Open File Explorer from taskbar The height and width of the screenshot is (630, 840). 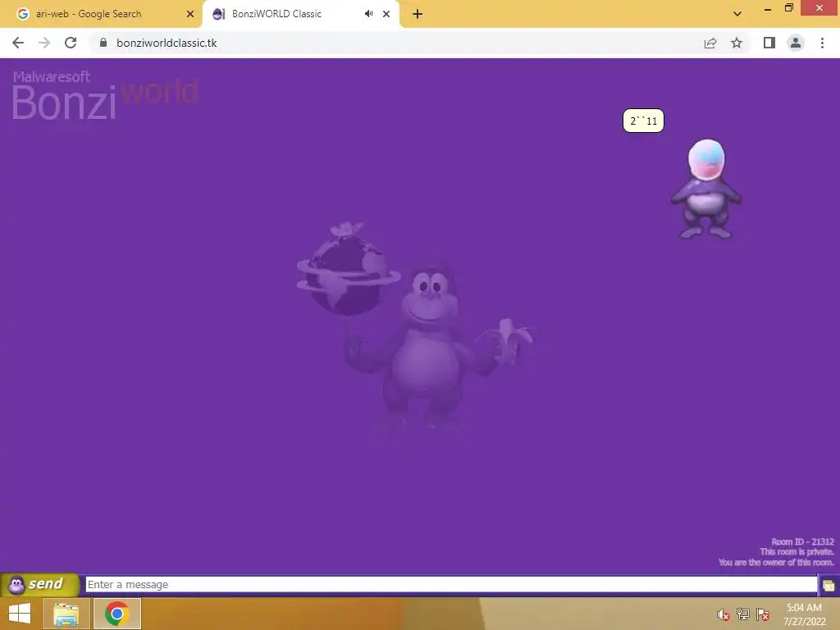tap(66, 614)
